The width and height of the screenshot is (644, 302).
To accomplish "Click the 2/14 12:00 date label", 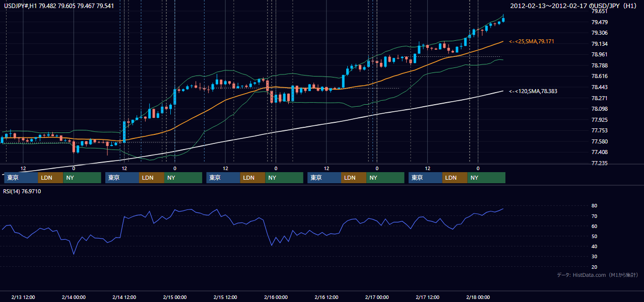I will click(124, 297).
